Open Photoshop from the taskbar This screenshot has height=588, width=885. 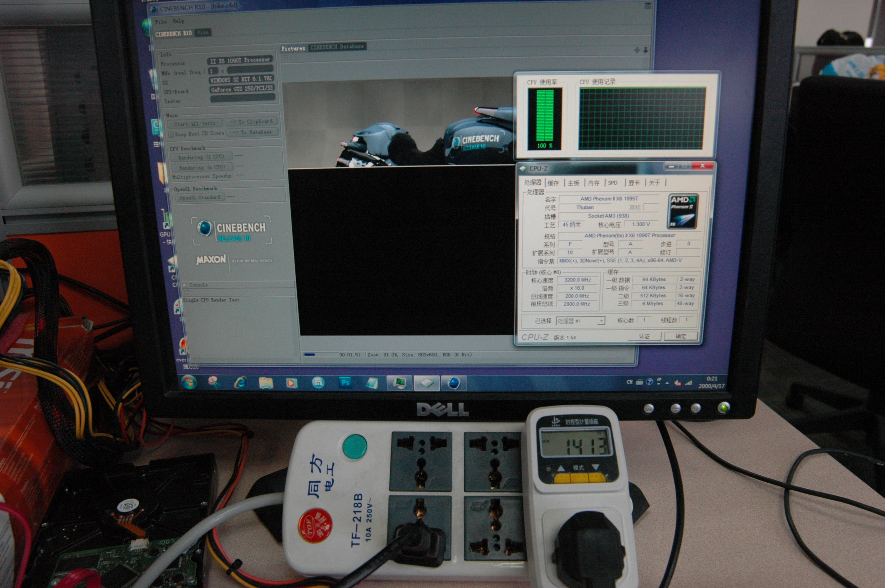click(x=345, y=382)
